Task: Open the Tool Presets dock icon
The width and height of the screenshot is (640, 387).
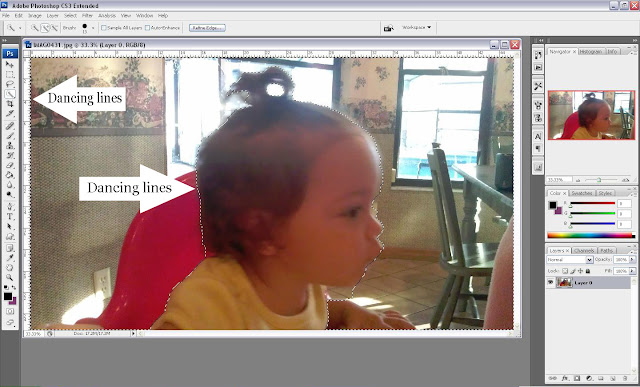Action: 538,86
